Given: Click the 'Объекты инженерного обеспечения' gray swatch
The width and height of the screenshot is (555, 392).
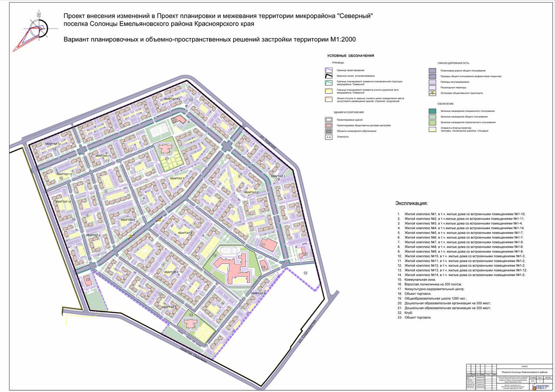Looking at the screenshot, I should click(x=329, y=131).
